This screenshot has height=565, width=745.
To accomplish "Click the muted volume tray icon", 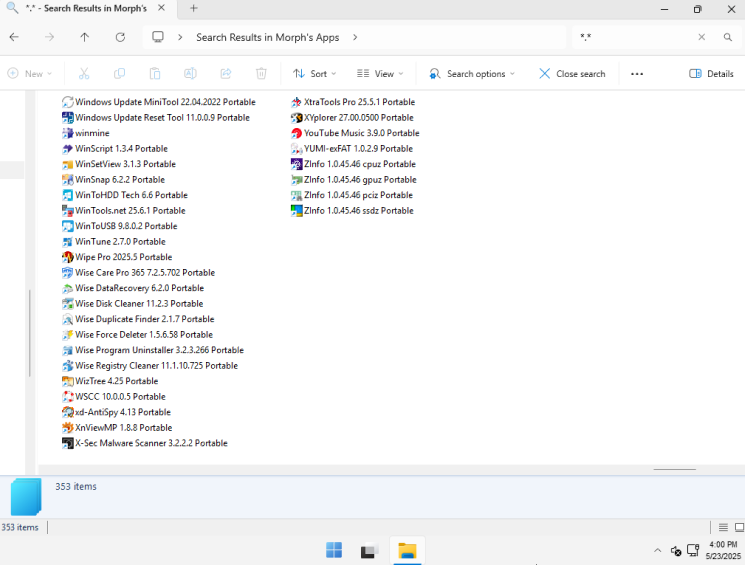I will (676, 551).
